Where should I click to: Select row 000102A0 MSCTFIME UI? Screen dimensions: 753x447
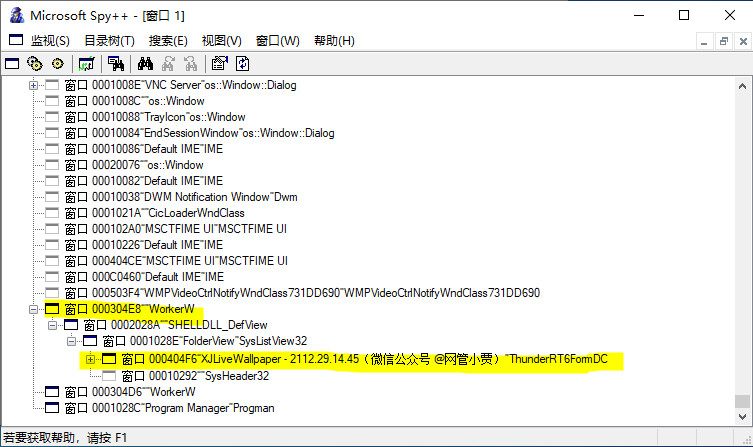176,229
